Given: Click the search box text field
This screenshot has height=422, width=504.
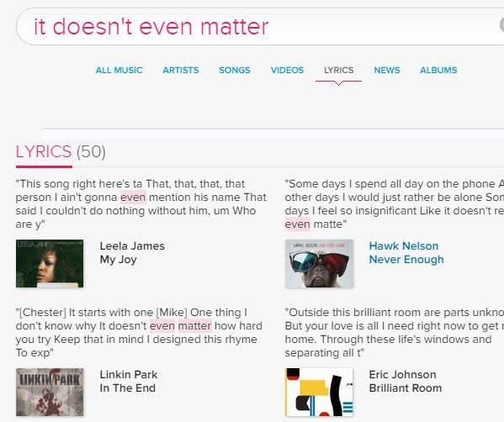Looking at the screenshot, I should (257, 27).
